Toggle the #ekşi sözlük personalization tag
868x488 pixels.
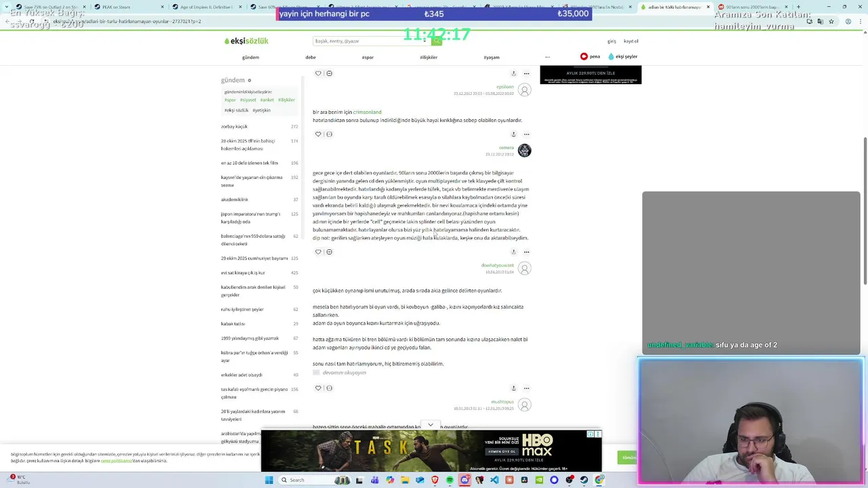click(x=237, y=110)
